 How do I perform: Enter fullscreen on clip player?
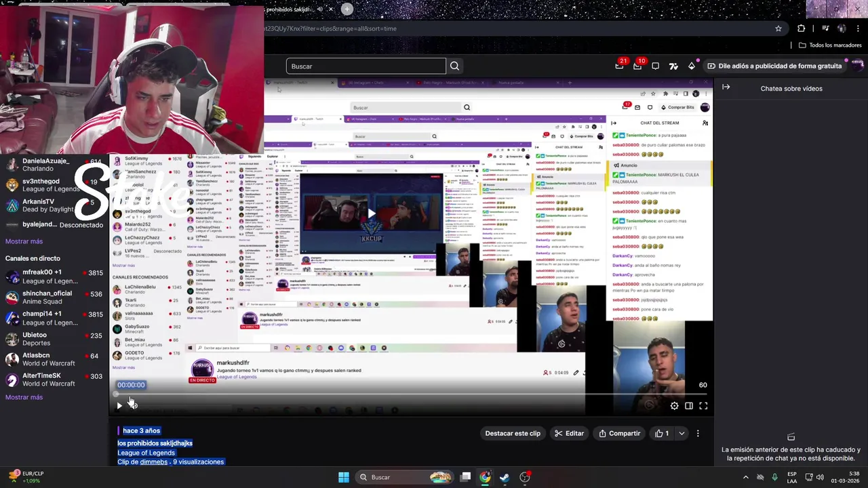click(703, 406)
